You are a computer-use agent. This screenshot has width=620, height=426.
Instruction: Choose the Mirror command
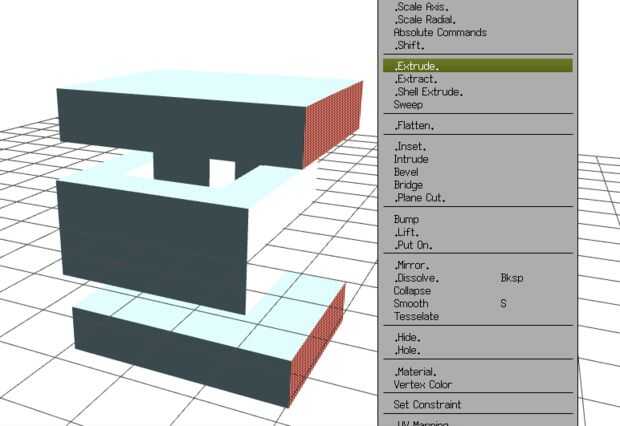(x=478, y=265)
